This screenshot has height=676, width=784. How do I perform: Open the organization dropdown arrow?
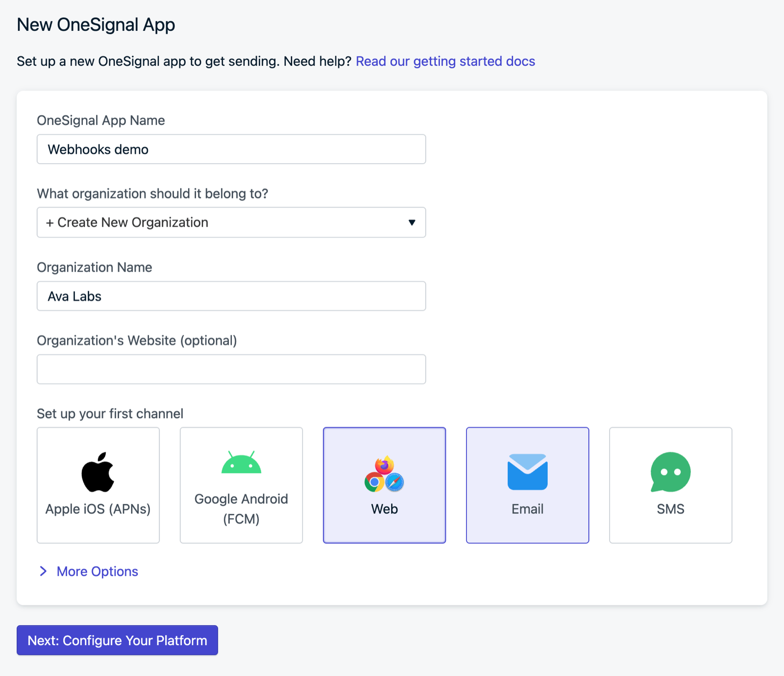click(412, 223)
